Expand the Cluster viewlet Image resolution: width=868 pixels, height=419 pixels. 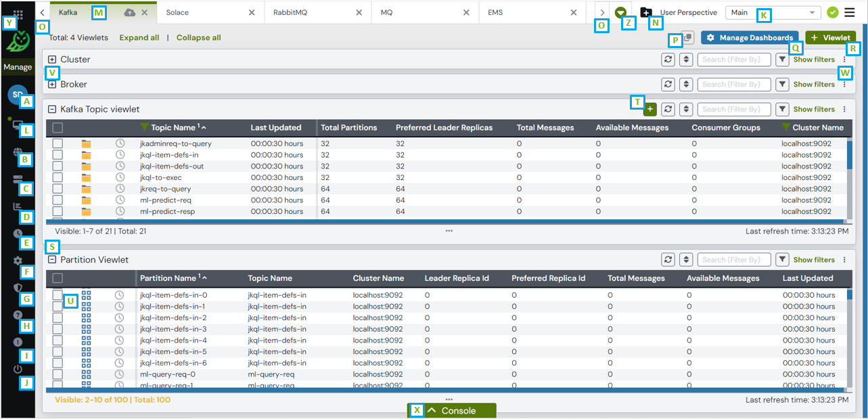click(52, 60)
